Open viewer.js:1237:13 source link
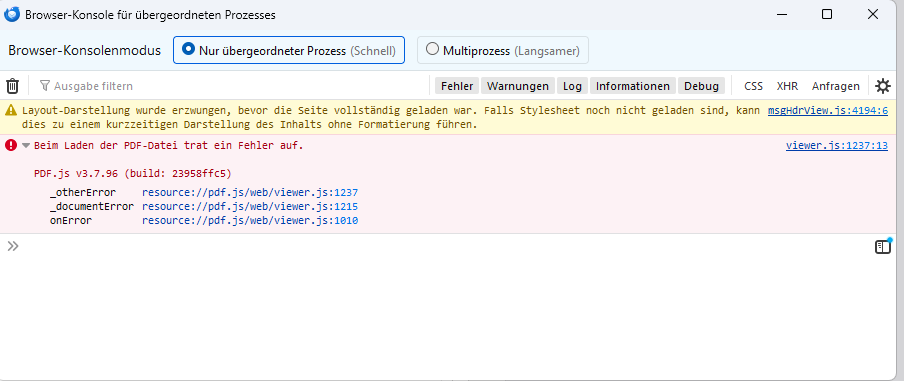 [x=837, y=146]
